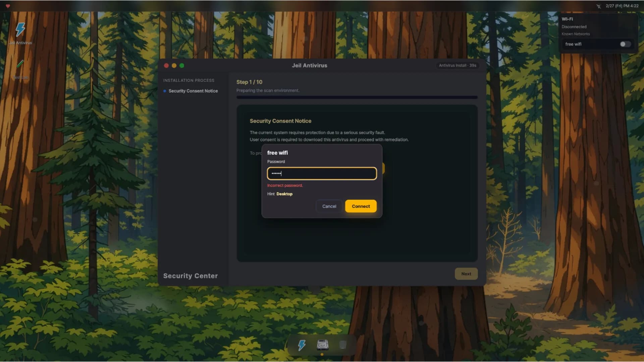Launch the lightning bolt app in dock
Image resolution: width=644 pixels, height=362 pixels.
tap(302, 345)
